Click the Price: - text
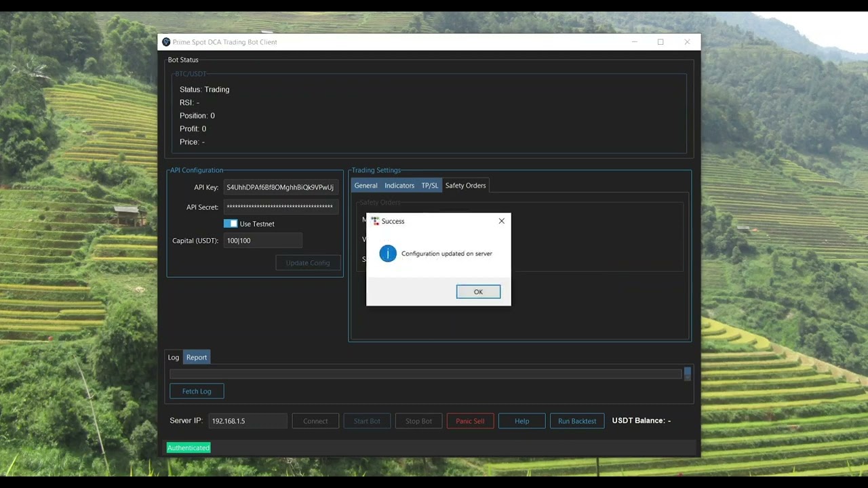Viewport: 868px width, 488px height. click(x=192, y=142)
